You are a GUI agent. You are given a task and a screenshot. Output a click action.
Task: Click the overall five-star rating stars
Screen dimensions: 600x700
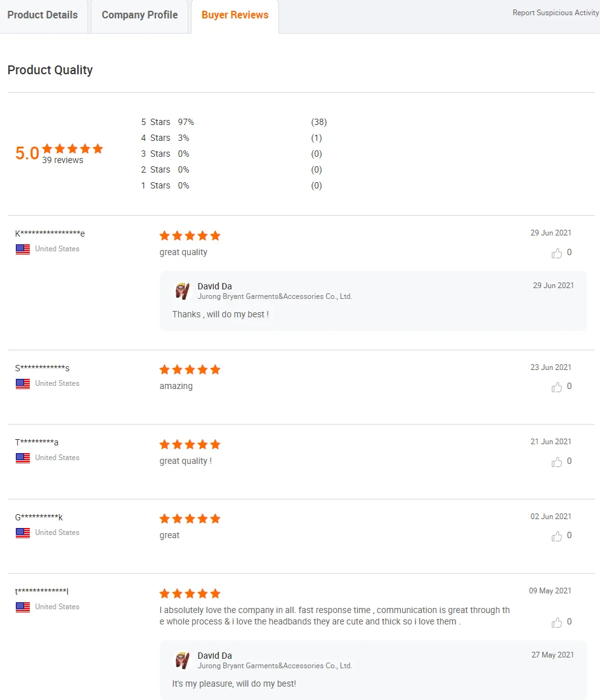click(x=72, y=149)
